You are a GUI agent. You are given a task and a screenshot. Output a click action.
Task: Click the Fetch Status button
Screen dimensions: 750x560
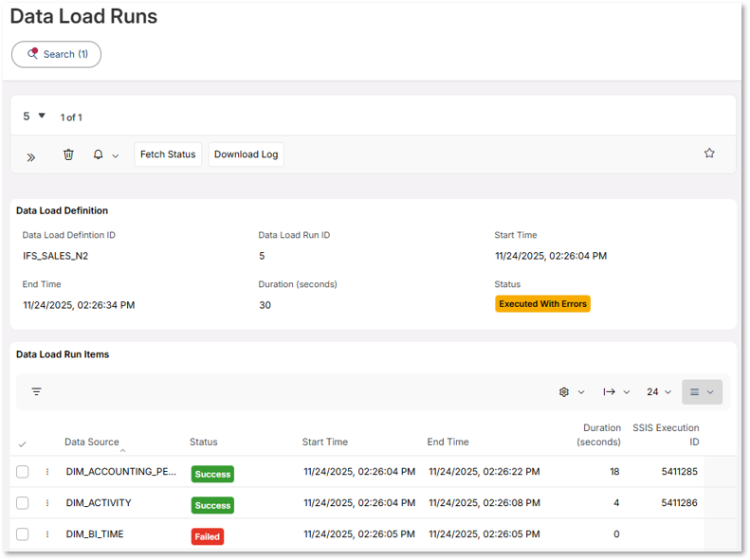tap(168, 154)
